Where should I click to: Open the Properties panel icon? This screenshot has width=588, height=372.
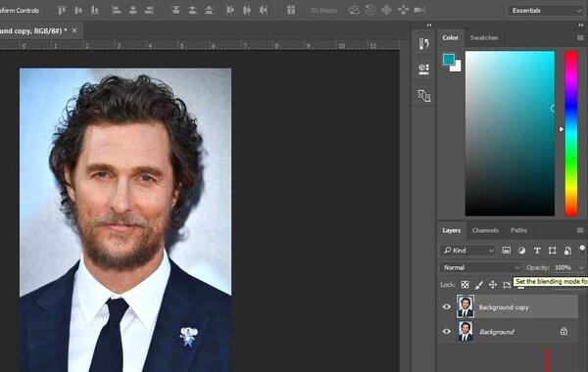point(423,70)
